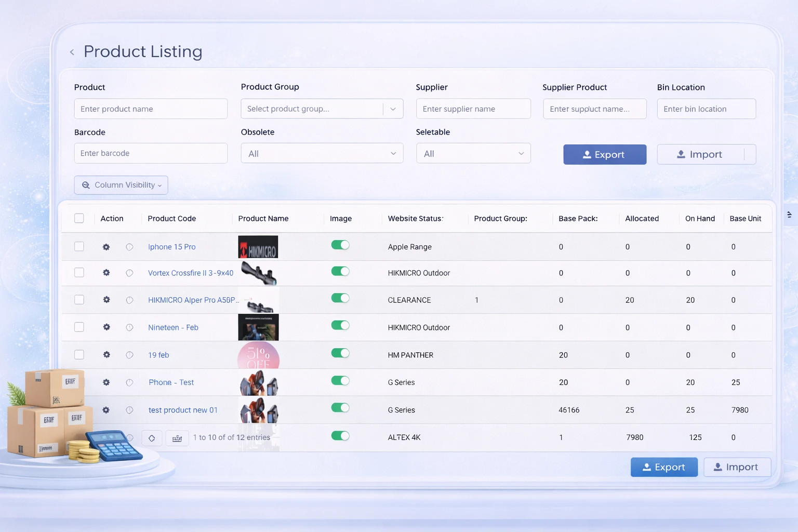Click the Enter barcode input field
798x532 pixels.
pos(151,153)
